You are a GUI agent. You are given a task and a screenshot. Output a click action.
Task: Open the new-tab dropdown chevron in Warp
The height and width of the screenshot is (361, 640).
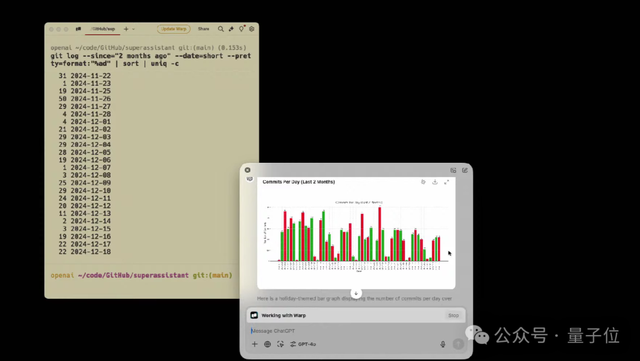(133, 29)
